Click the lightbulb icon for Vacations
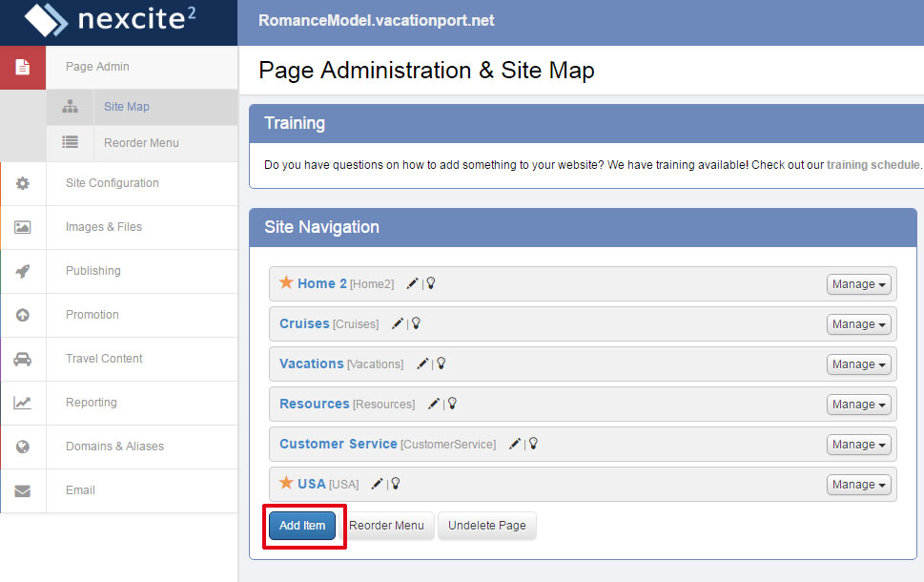The height and width of the screenshot is (582, 924). tap(441, 364)
